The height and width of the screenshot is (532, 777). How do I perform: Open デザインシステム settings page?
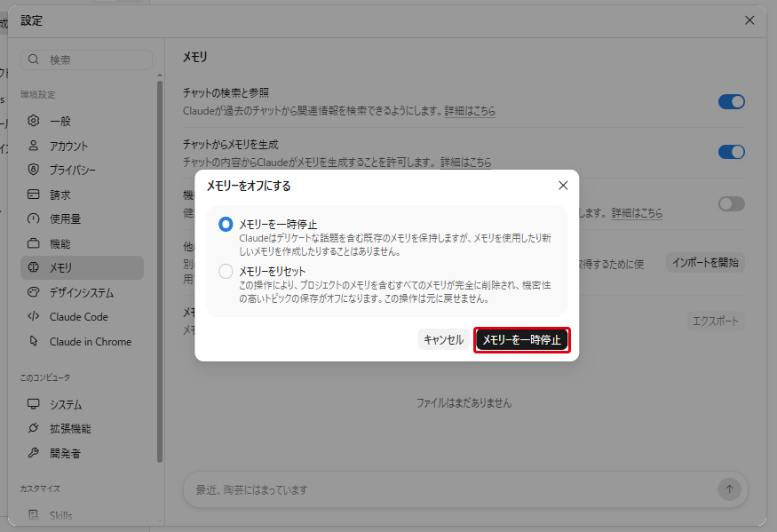pyautogui.click(x=82, y=292)
